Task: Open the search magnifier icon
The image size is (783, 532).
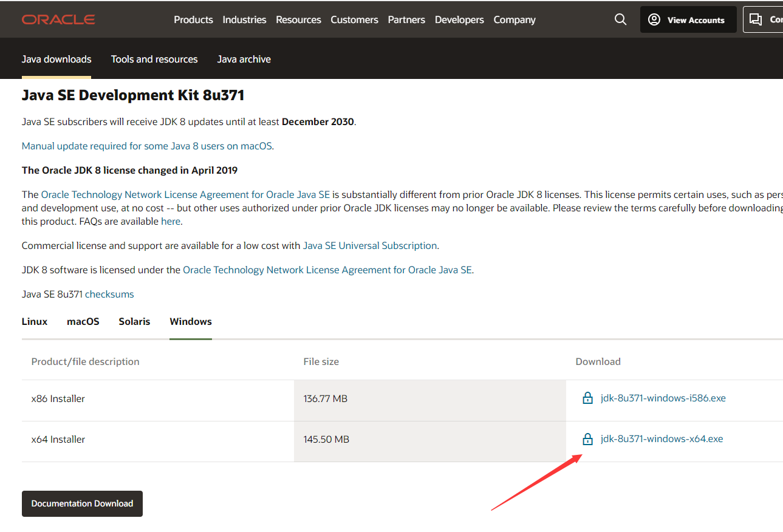Action: 620,19
